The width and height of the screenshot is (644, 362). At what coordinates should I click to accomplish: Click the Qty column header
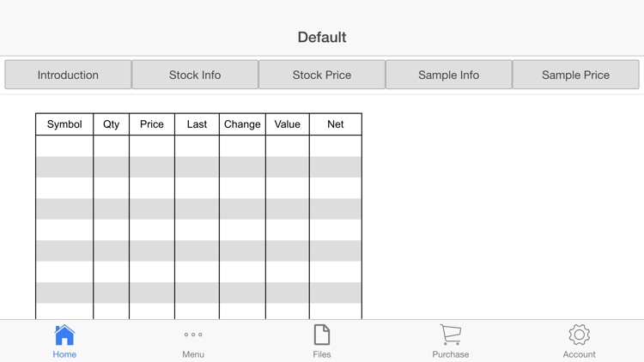click(112, 124)
